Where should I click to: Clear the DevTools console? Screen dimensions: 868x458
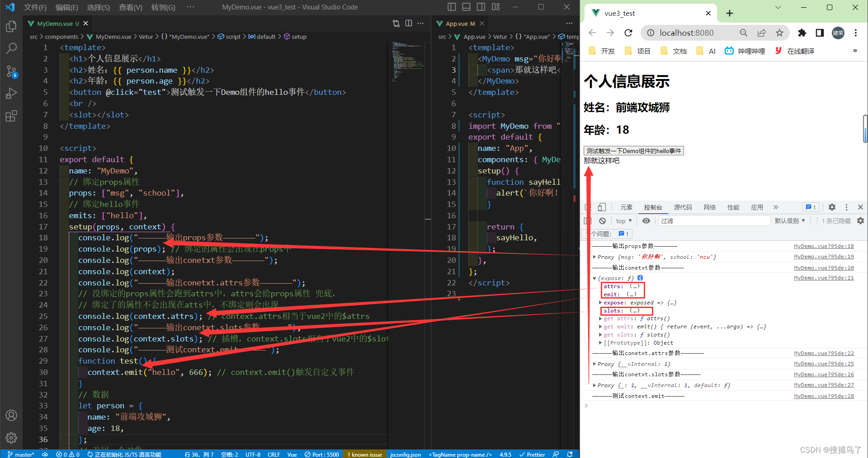pyautogui.click(x=603, y=221)
